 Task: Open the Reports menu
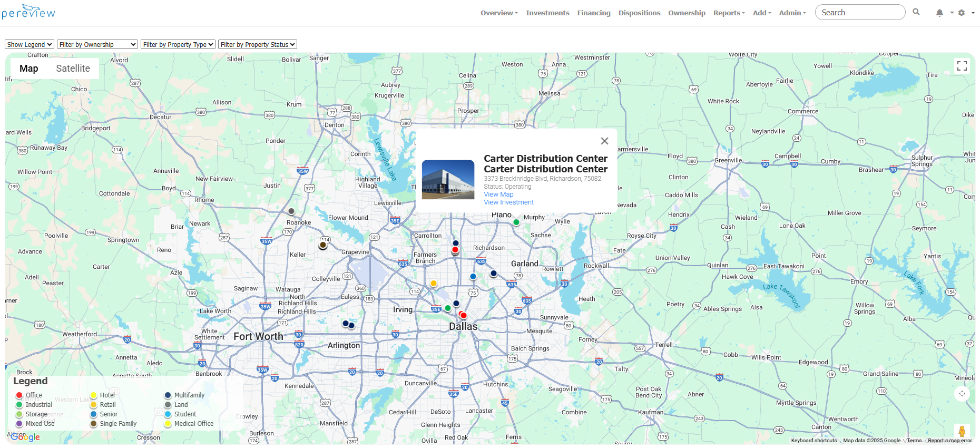(x=729, y=13)
